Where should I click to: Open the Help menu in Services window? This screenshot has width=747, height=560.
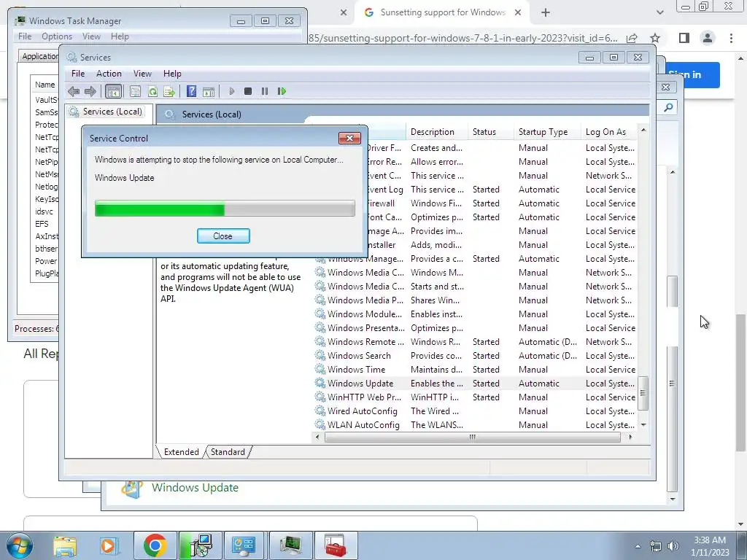click(172, 74)
